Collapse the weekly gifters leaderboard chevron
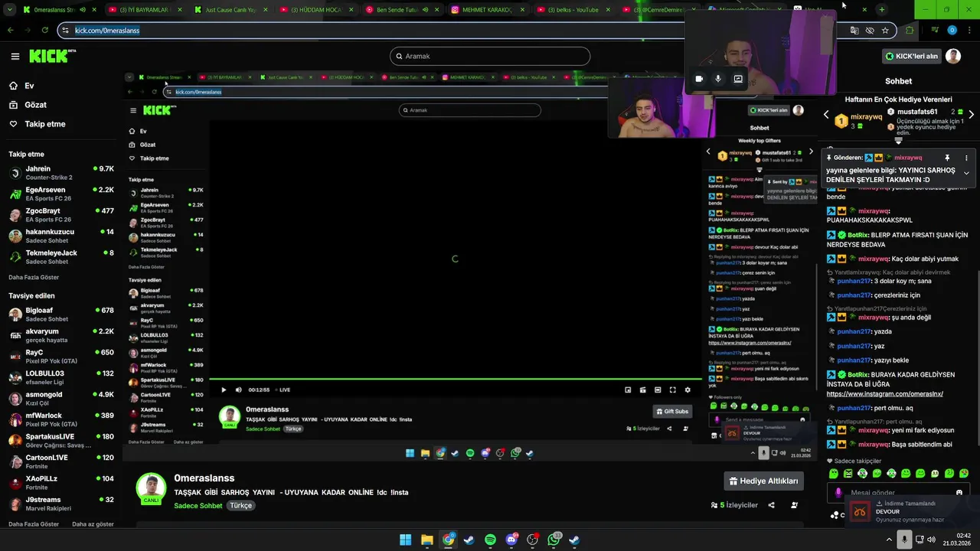The image size is (980, 551). (x=898, y=141)
